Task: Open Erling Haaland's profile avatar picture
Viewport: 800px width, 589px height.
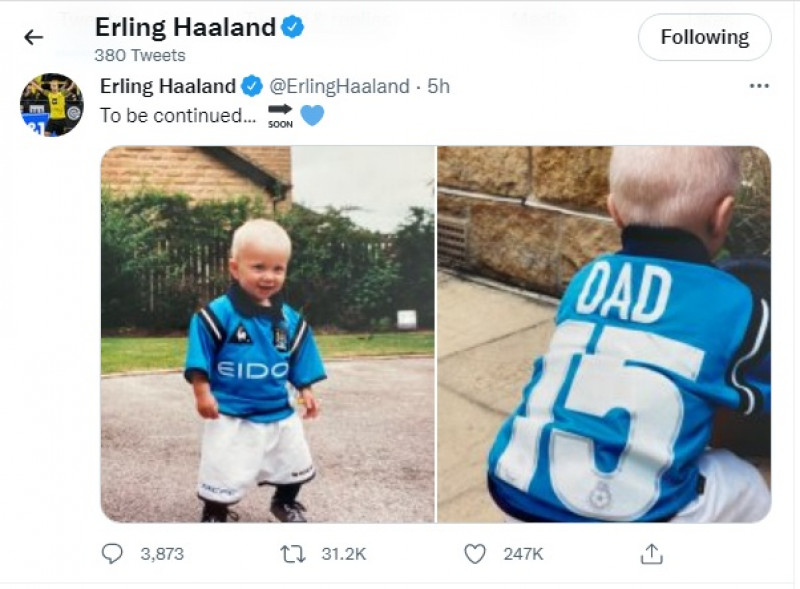Action: pos(51,105)
